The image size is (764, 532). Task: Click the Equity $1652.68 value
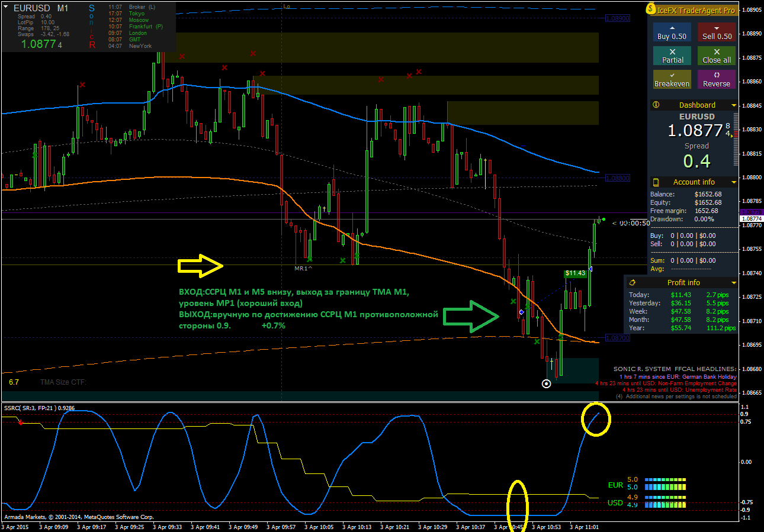point(708,202)
